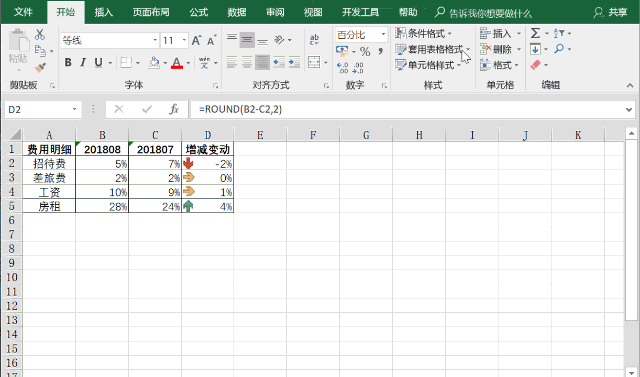640x377 pixels.
Task: Click the AutoSum sigma icon
Action: [535, 33]
